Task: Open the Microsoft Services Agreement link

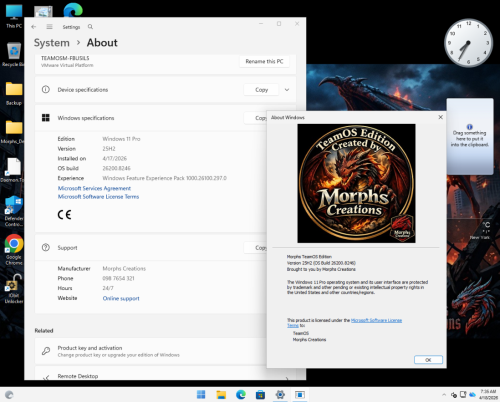Action: (94, 188)
